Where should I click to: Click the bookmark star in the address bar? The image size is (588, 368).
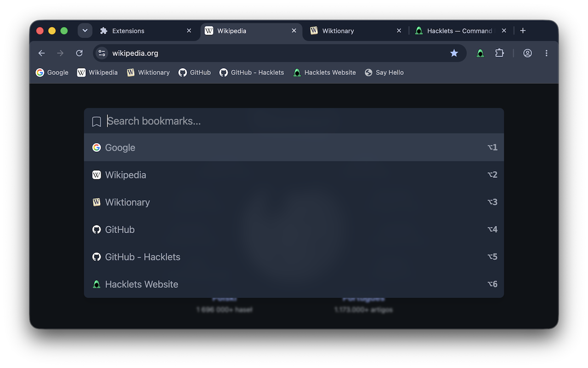(x=454, y=53)
